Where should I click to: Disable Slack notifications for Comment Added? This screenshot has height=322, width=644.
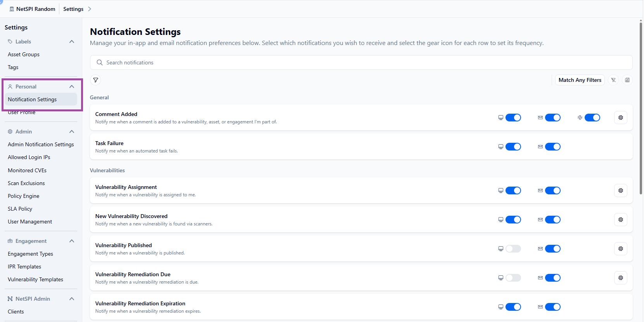(592, 118)
